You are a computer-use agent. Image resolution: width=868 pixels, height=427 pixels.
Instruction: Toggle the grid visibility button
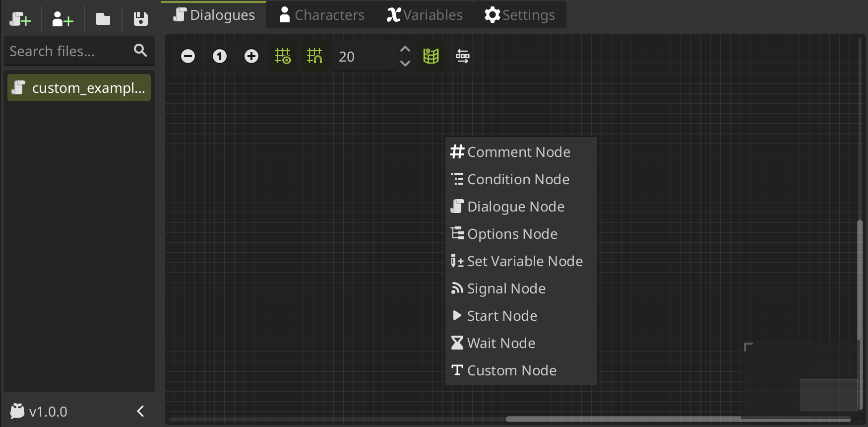pos(283,56)
